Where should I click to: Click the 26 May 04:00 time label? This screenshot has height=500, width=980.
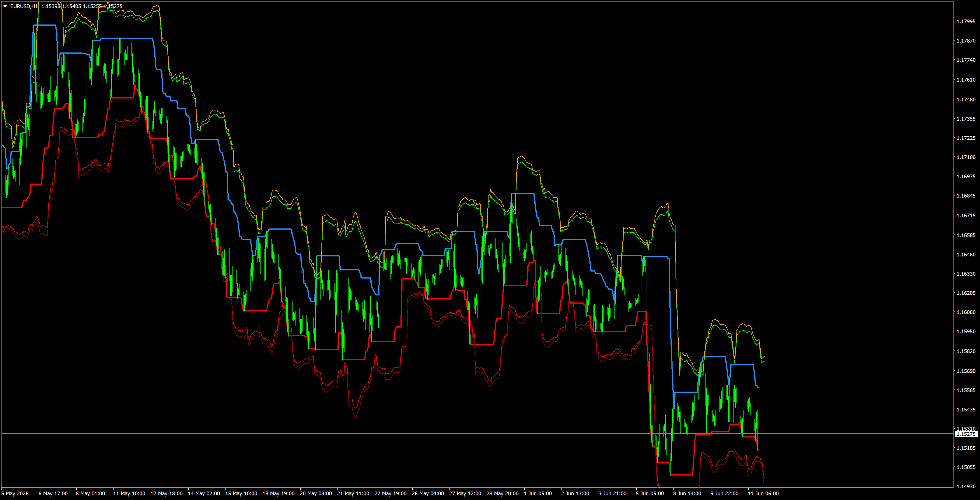(428, 494)
